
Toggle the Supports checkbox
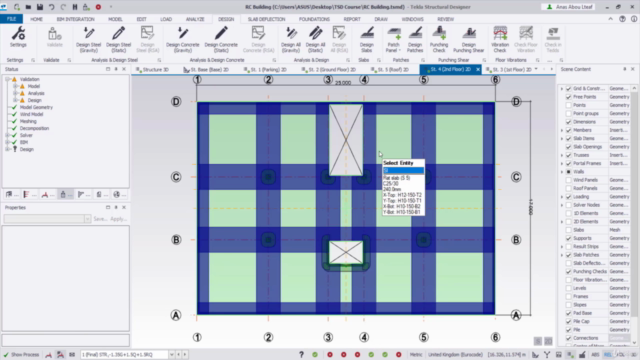tap(568, 238)
